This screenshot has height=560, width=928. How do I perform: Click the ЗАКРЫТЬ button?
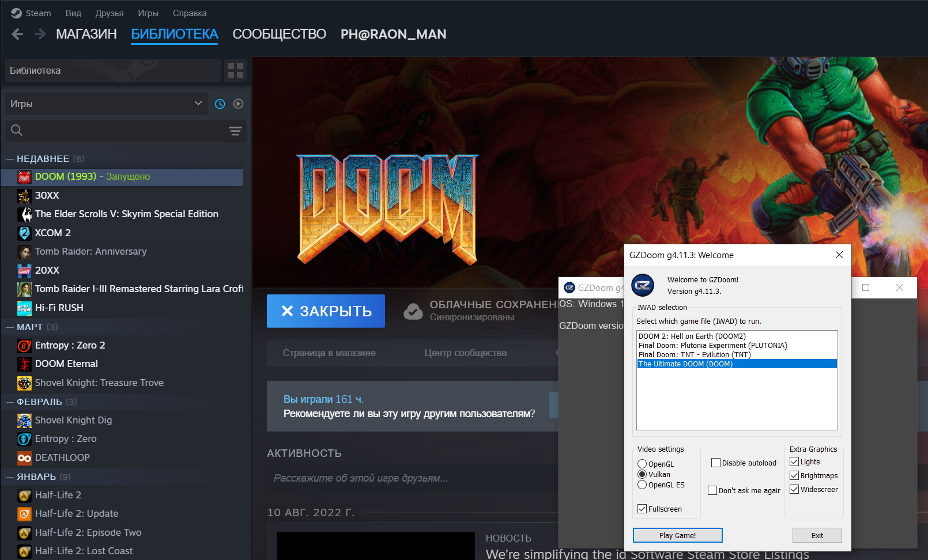pyautogui.click(x=326, y=311)
